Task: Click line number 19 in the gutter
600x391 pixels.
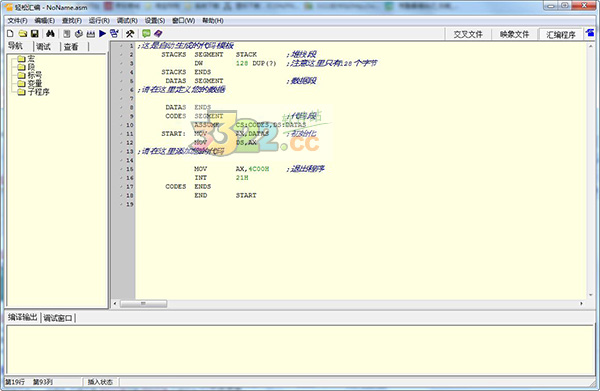Action: pos(129,204)
